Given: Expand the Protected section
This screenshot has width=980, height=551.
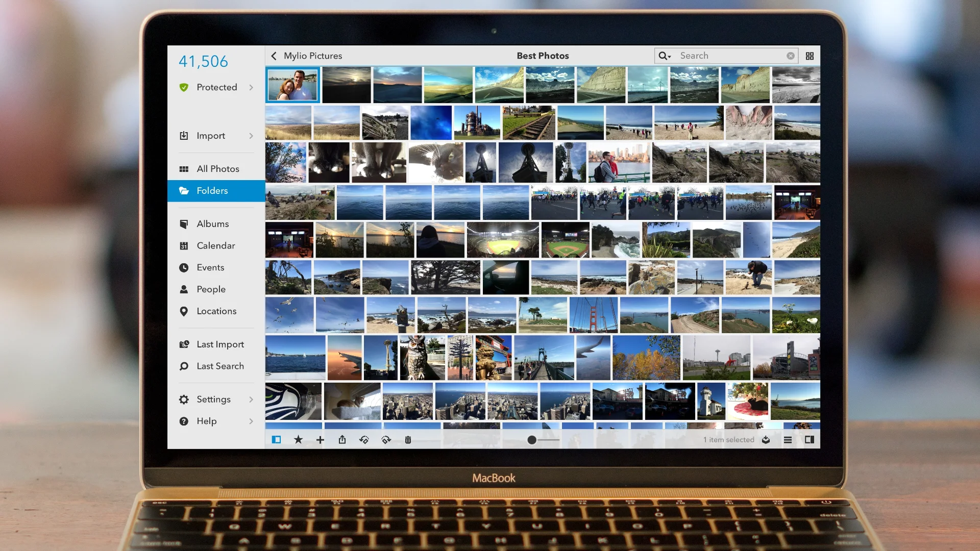Looking at the screenshot, I should click(x=216, y=87).
